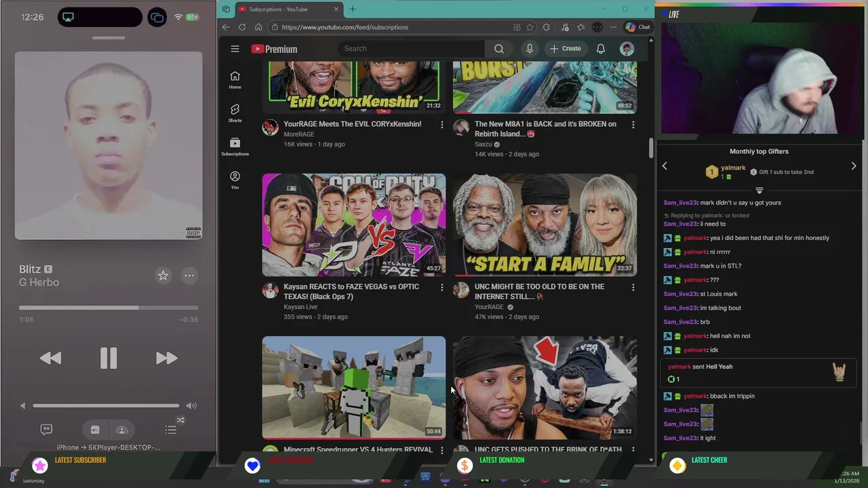Viewport: 868px width, 488px height.
Task: Adjust the music volume slider
Action: [x=106, y=405]
